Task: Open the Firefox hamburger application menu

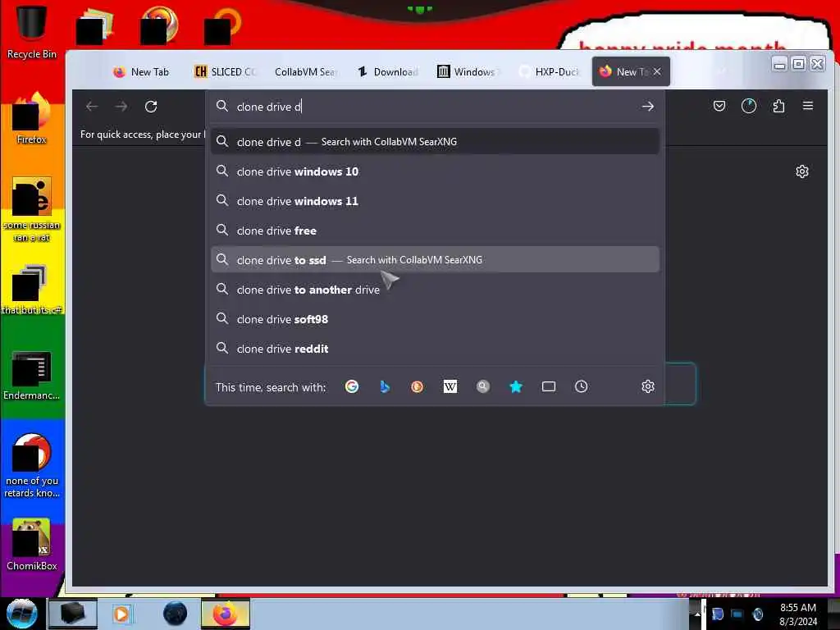Action: [808, 106]
